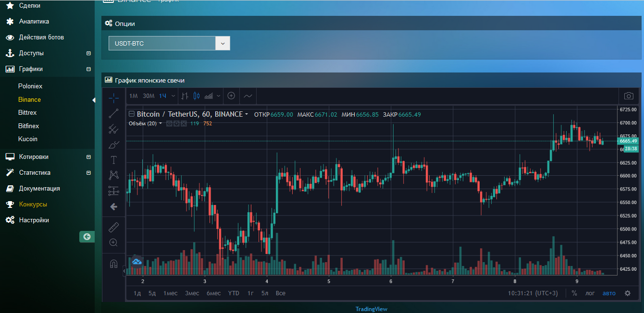Open chart settings gear icon
Viewport: 644px width, 313px height.
click(627, 293)
